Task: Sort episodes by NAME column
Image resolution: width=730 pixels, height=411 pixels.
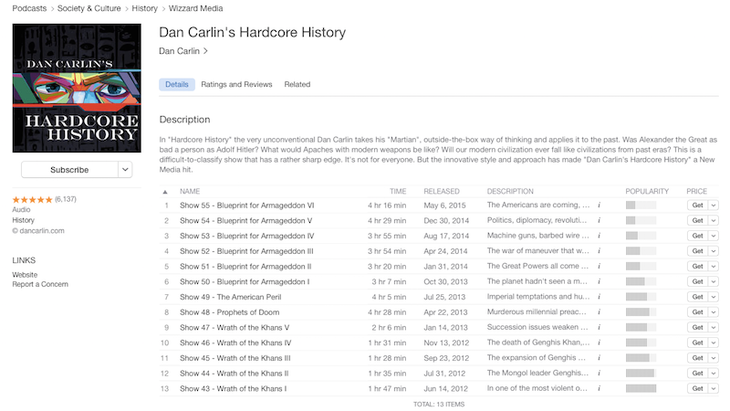Action: (190, 191)
